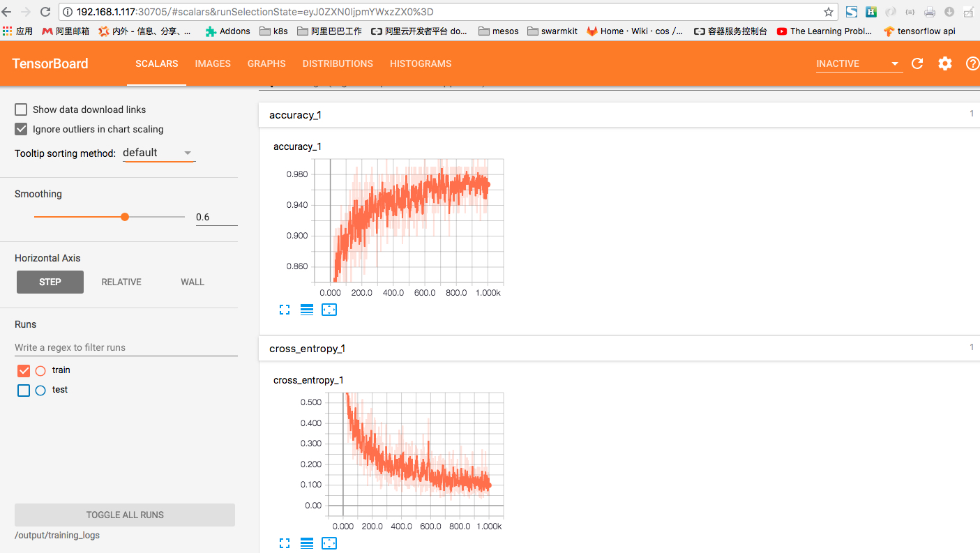Click the blue S extension icon
This screenshot has width=980, height=553.
[x=852, y=12]
